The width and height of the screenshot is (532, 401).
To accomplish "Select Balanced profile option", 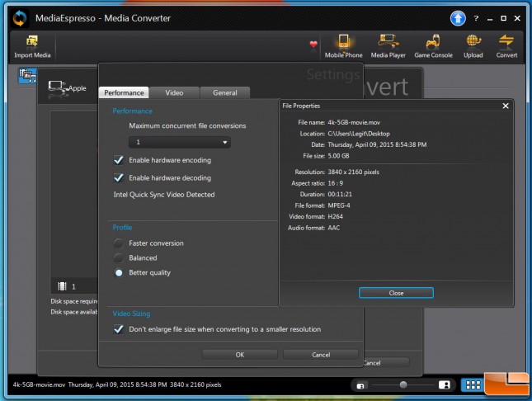I will click(x=119, y=257).
